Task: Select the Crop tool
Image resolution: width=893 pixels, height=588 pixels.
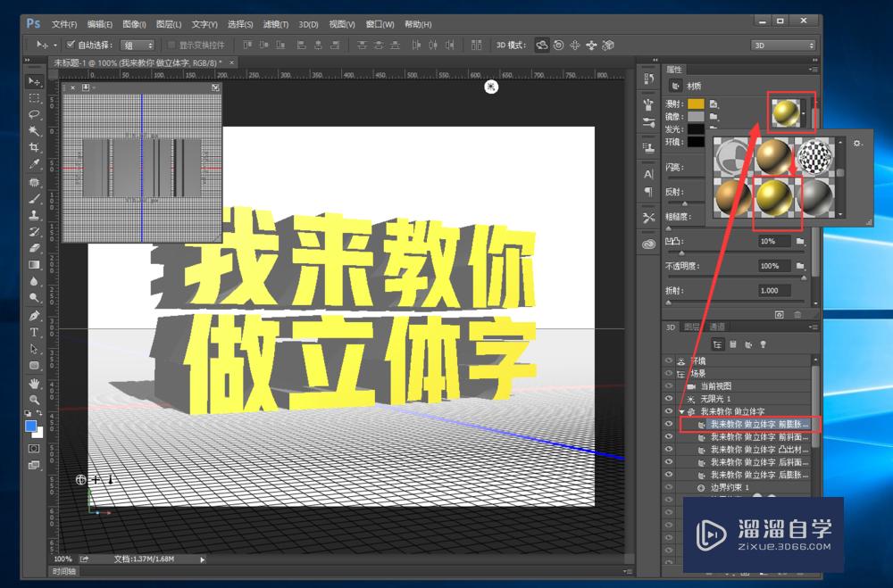Action: [34, 148]
